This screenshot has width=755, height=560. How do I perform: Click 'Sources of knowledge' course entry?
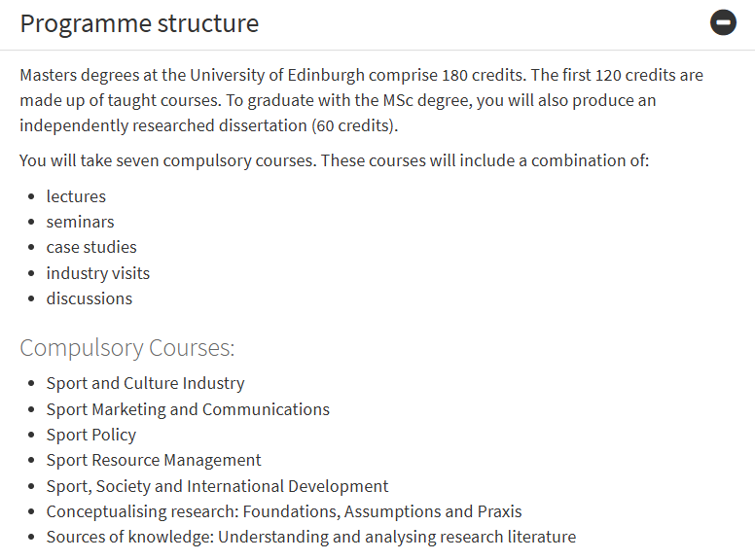(311, 537)
